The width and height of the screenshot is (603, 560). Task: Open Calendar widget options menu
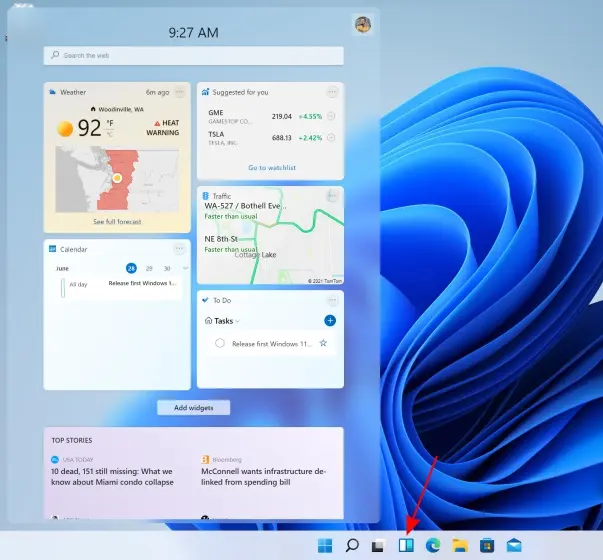(179, 248)
